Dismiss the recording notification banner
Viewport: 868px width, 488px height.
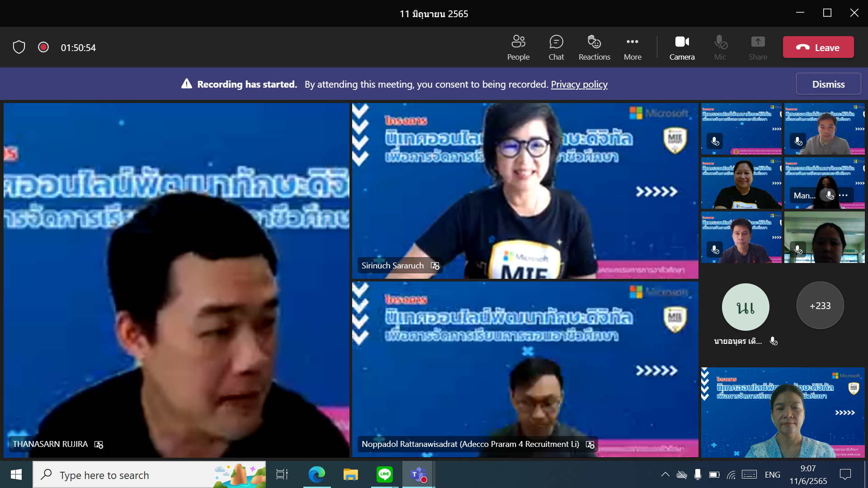point(828,84)
